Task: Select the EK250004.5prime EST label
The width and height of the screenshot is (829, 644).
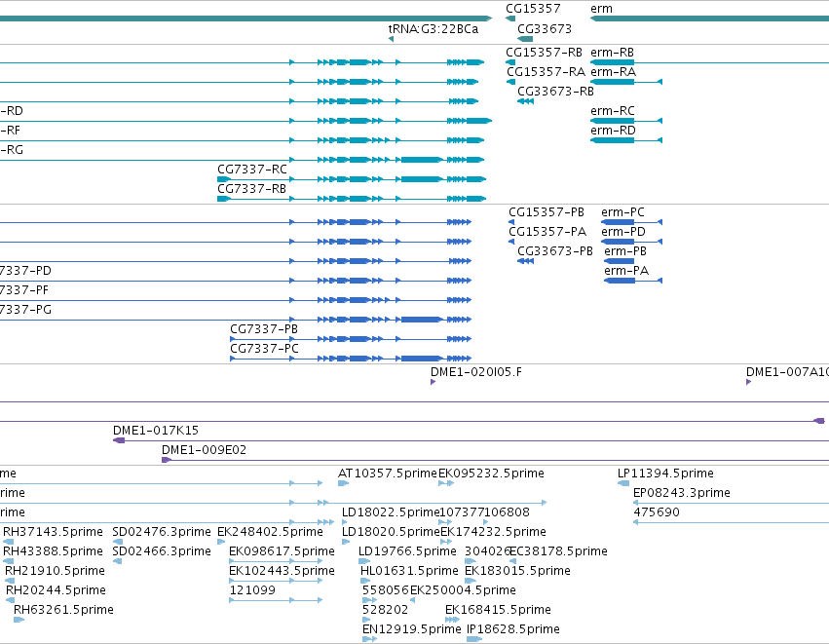Action: (x=463, y=590)
